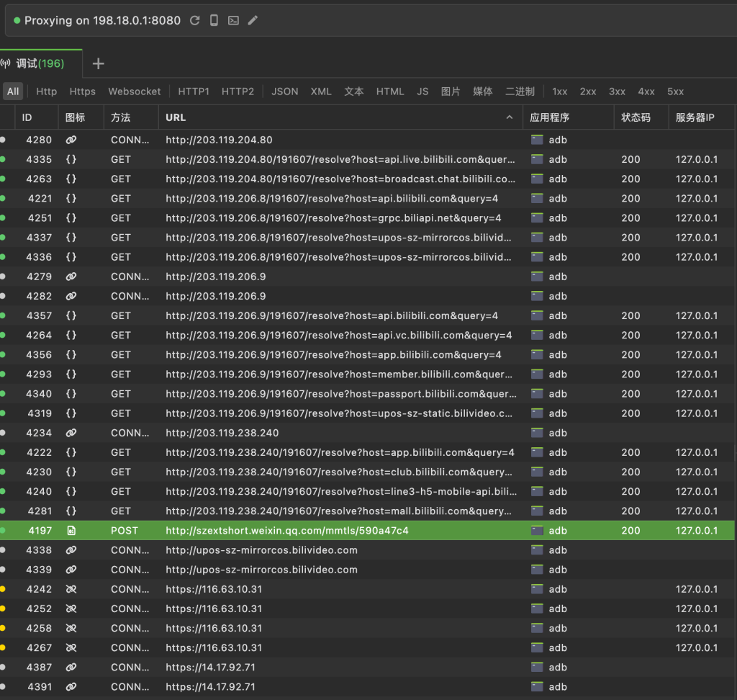Click link icon in row ID 4391
Screen dimensions: 737x700
click(x=71, y=687)
